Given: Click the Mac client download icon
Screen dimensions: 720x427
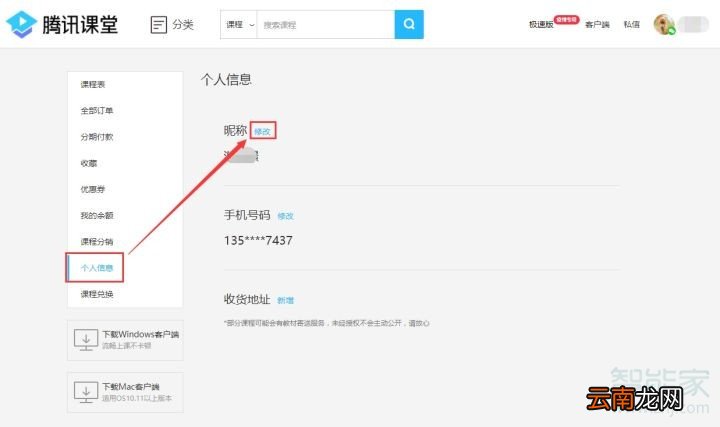Looking at the screenshot, I should point(86,392).
